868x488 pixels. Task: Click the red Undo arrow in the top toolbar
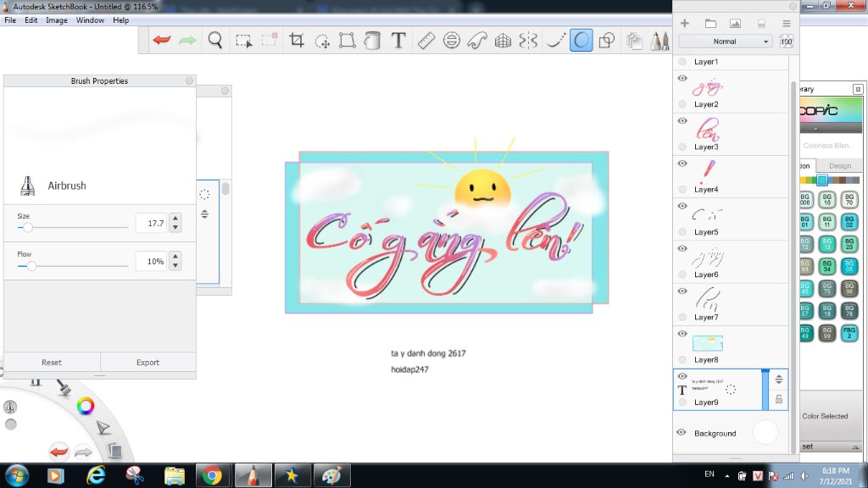[162, 40]
